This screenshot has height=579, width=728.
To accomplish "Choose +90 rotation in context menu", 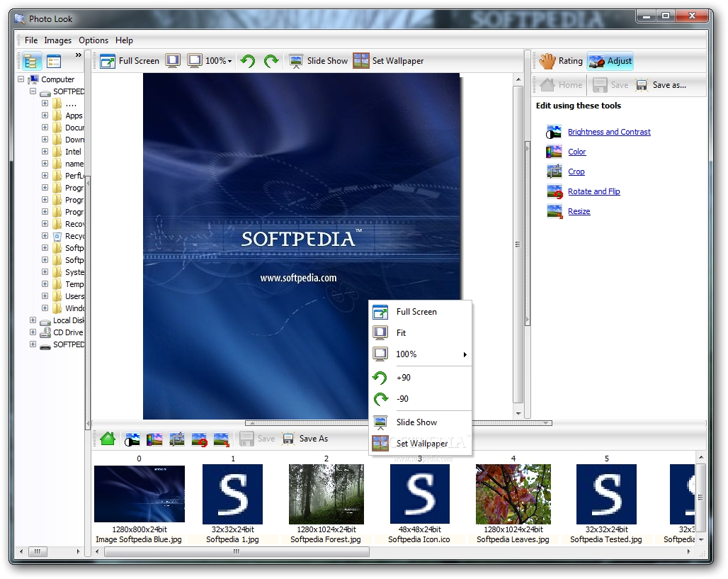I will [420, 377].
